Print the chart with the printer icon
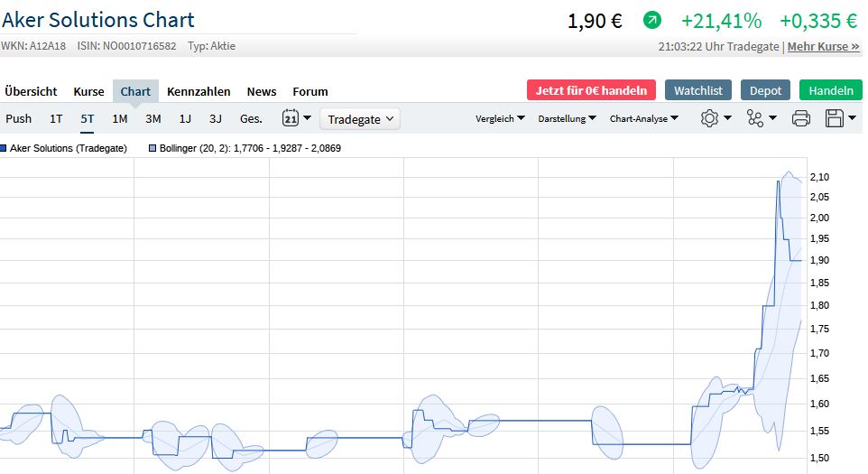 pyautogui.click(x=801, y=118)
